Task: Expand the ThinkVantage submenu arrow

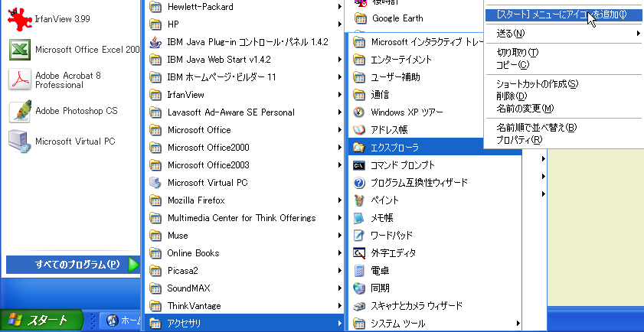Action: click(x=340, y=306)
